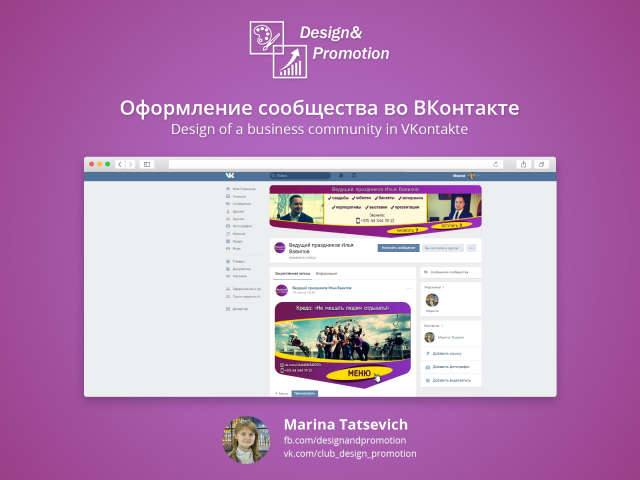Open Сообщения in the left sidebar
Image resolution: width=640 pixels, height=480 pixels.
[x=239, y=204]
